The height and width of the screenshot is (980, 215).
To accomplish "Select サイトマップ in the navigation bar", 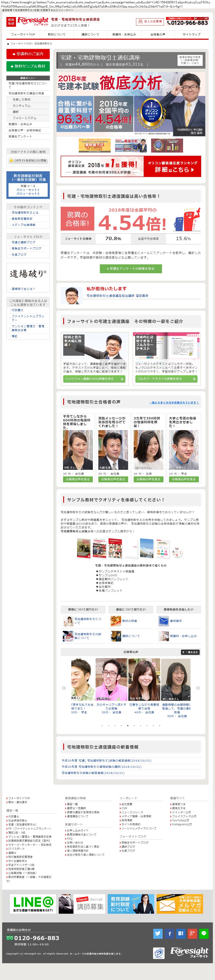I will click(x=191, y=34).
